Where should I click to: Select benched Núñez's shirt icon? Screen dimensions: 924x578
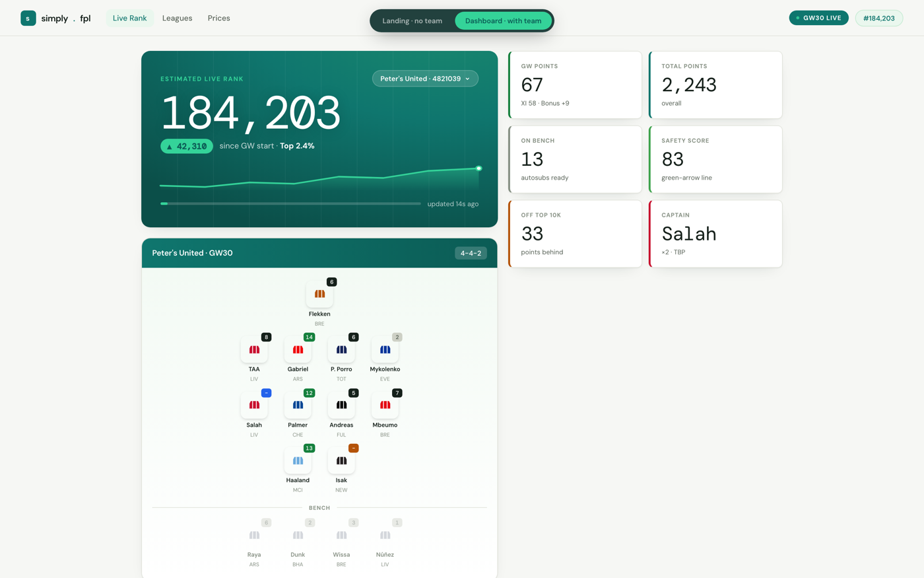tap(385, 535)
